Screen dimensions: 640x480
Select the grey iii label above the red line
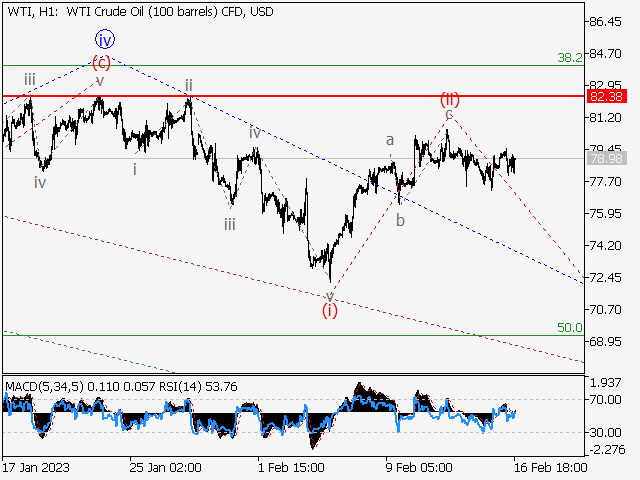pos(29,79)
